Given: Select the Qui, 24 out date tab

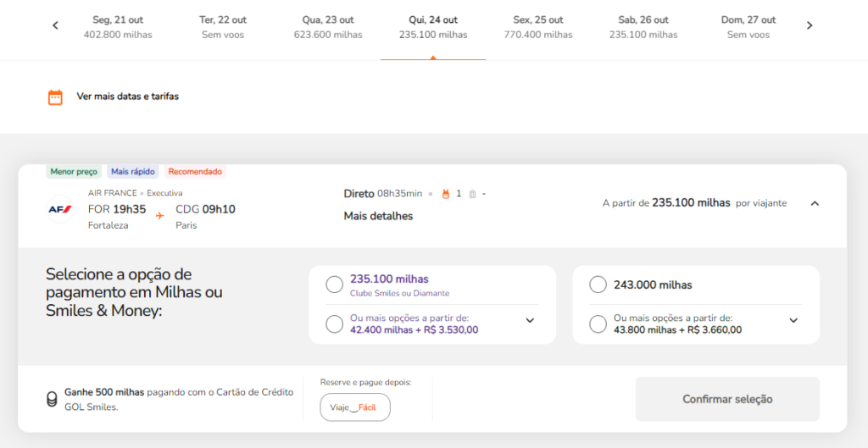Looking at the screenshot, I should click(433, 27).
